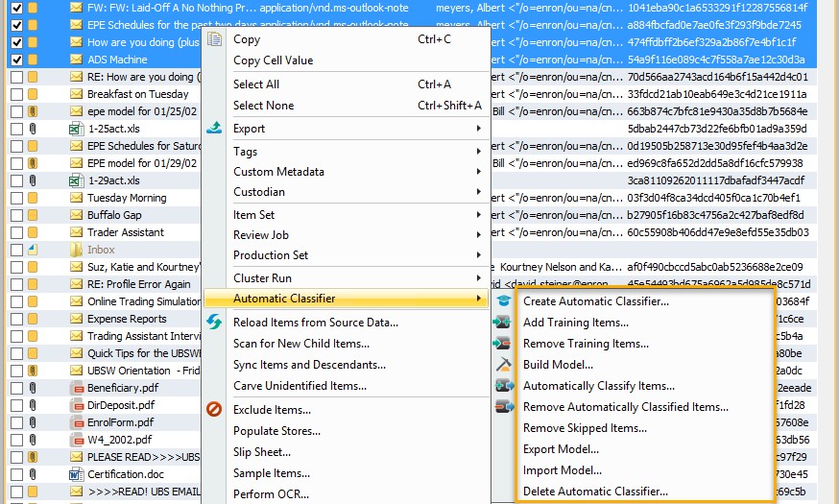Choose Delete Automatic Classifier in submenu
Image resolution: width=839 pixels, height=504 pixels.
(595, 492)
